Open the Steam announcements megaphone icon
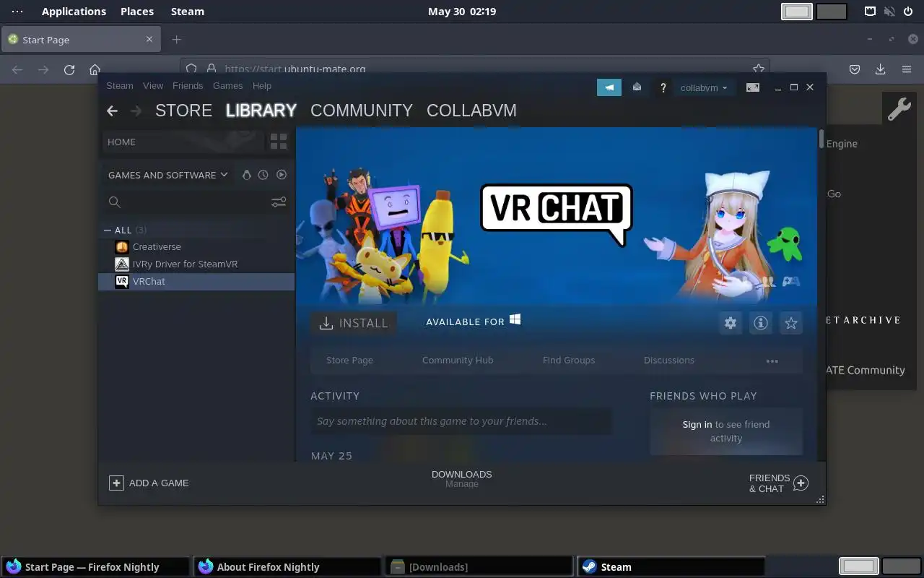 [x=609, y=87]
